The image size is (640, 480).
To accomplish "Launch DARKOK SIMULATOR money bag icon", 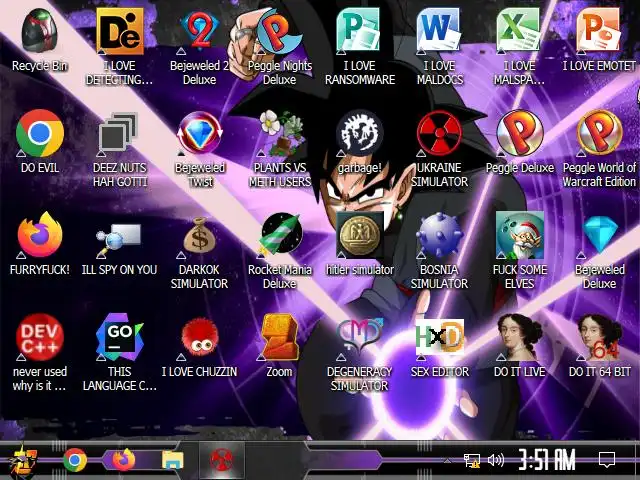I will click(x=200, y=236).
